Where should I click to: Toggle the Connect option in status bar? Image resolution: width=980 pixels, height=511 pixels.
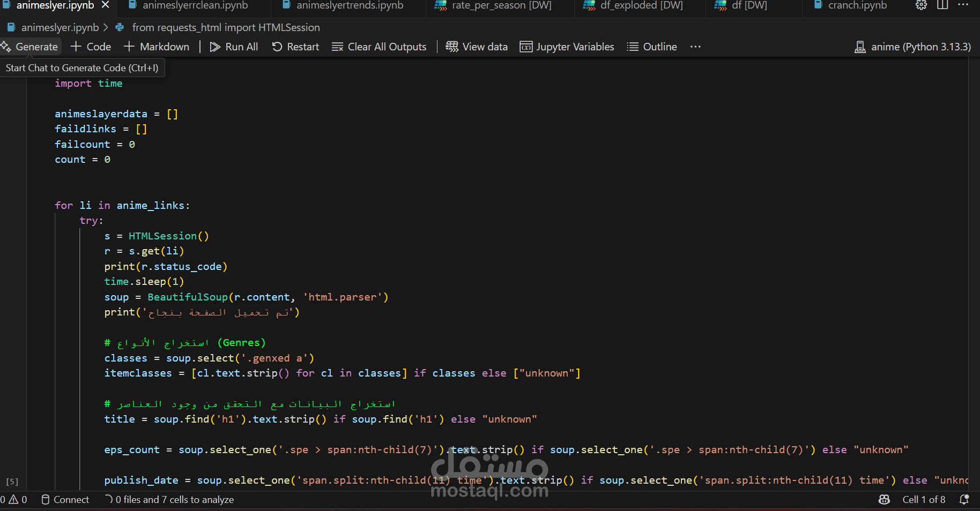click(x=65, y=499)
